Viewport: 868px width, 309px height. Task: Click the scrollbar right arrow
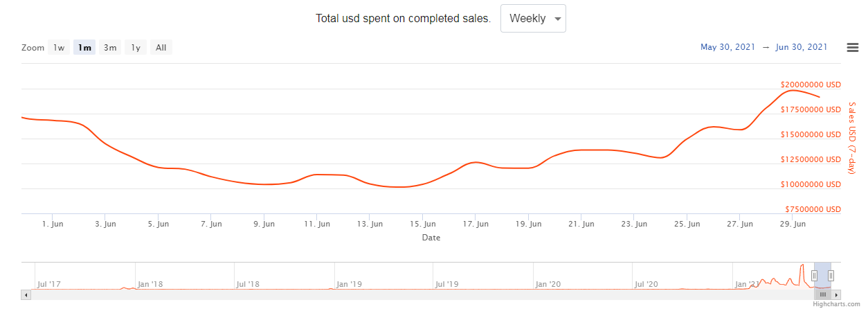coord(836,294)
